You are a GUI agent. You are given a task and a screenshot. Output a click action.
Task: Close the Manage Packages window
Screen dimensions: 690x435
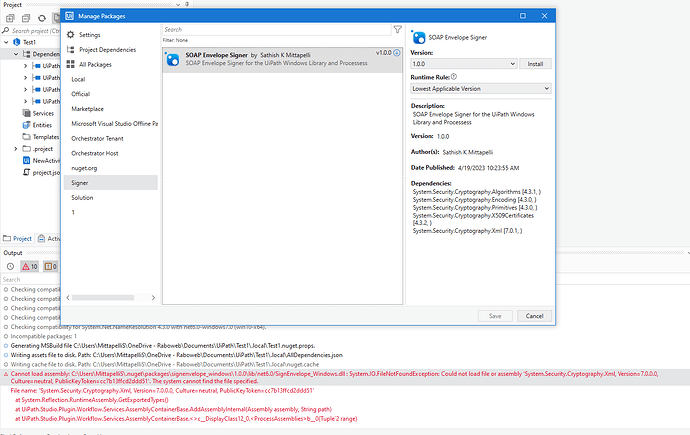(x=544, y=16)
